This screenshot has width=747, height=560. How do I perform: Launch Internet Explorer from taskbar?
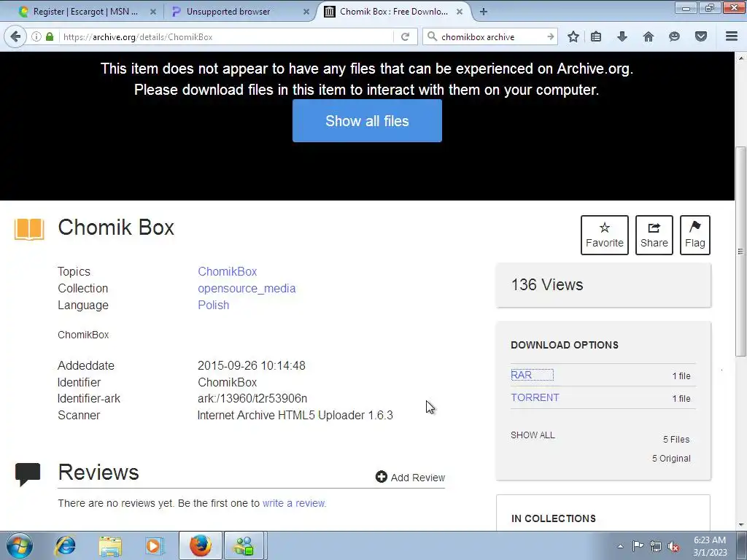coord(65,545)
